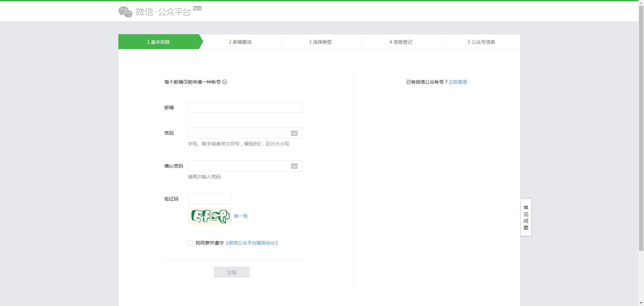Switch to step 2 邮箱激活
Screen dimensions: 644x306
point(240,42)
